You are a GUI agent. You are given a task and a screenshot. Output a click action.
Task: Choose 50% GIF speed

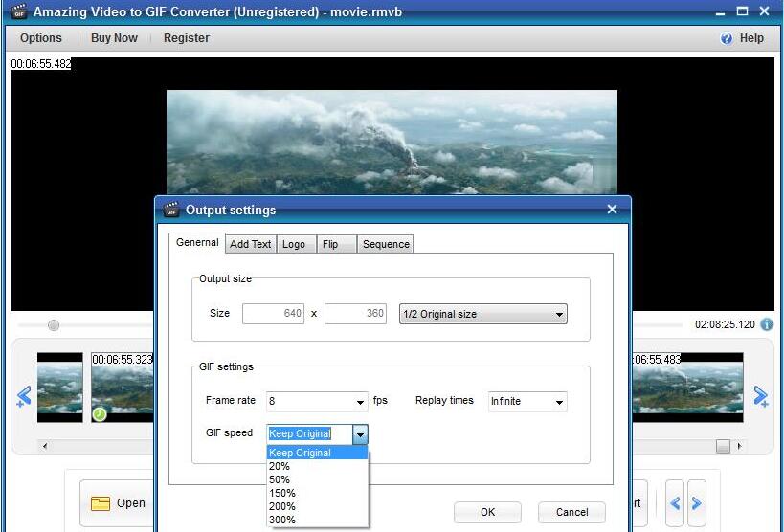317,479
